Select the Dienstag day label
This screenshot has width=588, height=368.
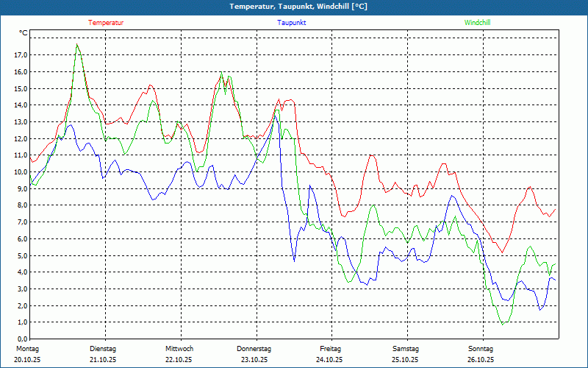[103, 349]
